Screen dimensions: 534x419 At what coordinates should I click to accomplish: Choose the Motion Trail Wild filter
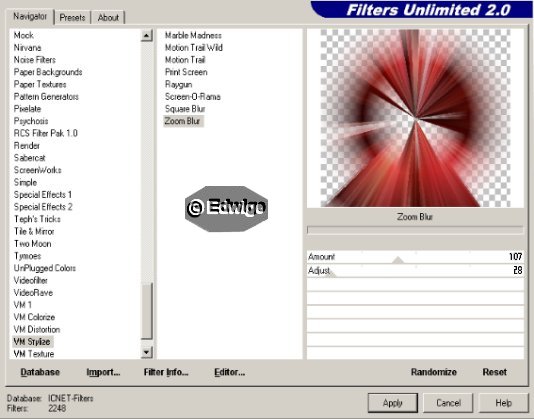click(x=194, y=47)
